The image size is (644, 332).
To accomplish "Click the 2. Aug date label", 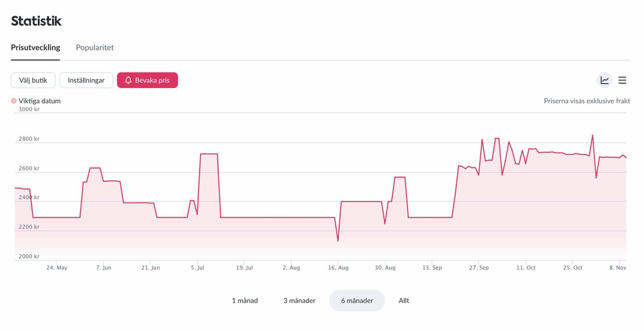I will (291, 268).
